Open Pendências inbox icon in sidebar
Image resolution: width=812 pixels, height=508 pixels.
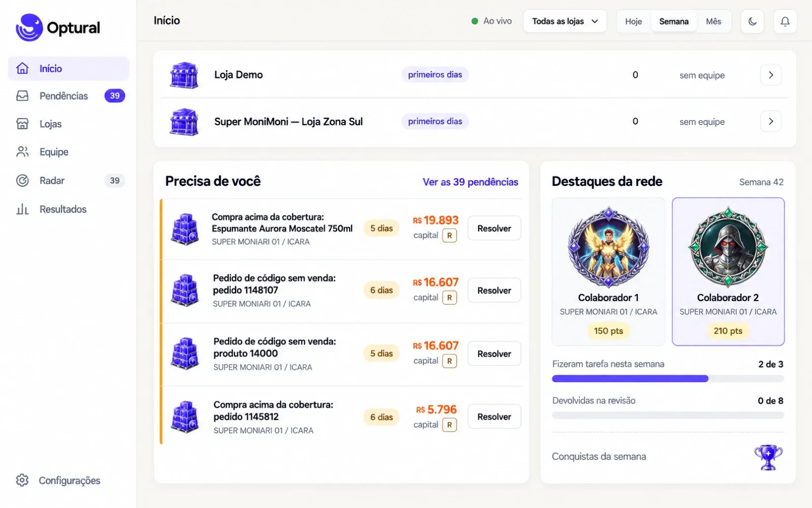tap(22, 96)
